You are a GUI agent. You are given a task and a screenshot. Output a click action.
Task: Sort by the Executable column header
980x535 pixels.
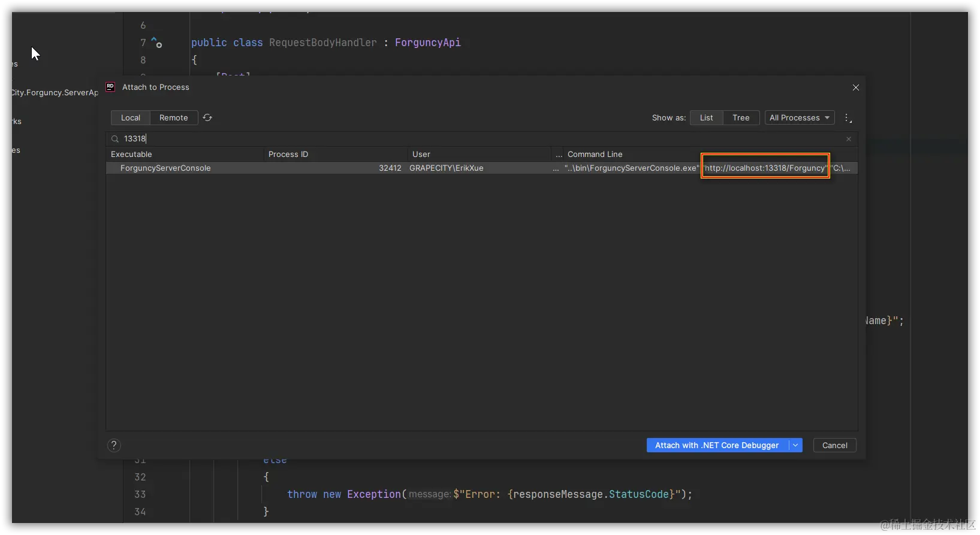coord(185,155)
